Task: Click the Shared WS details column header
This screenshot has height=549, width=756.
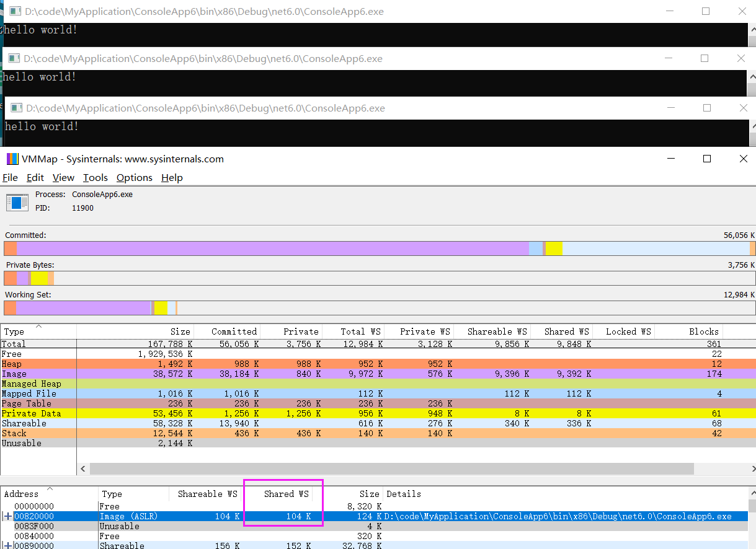Action: tap(283, 494)
